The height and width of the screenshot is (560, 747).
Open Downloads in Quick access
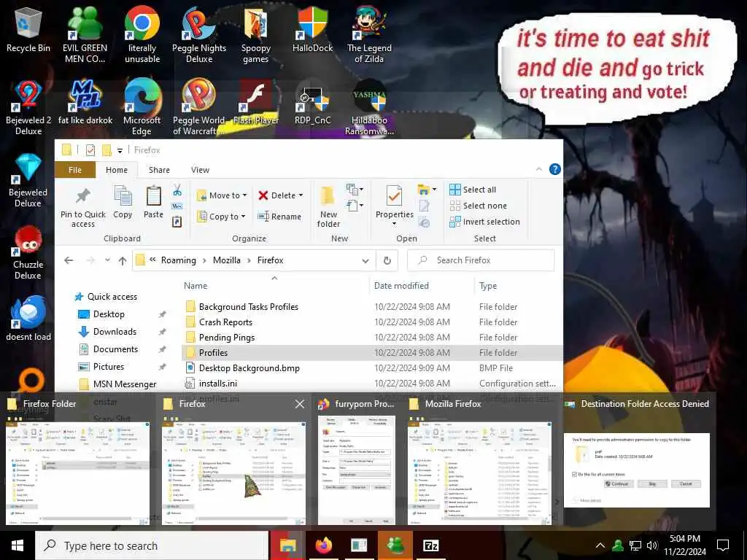tap(115, 332)
